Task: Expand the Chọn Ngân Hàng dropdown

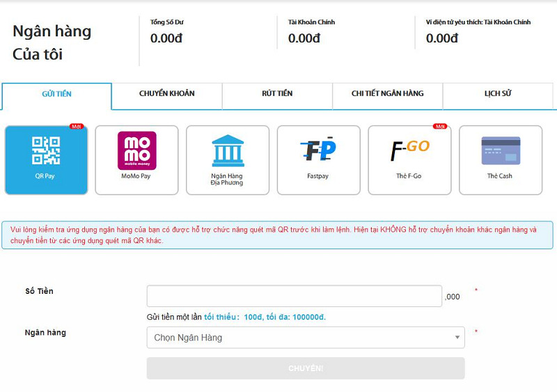Action: click(x=299, y=338)
